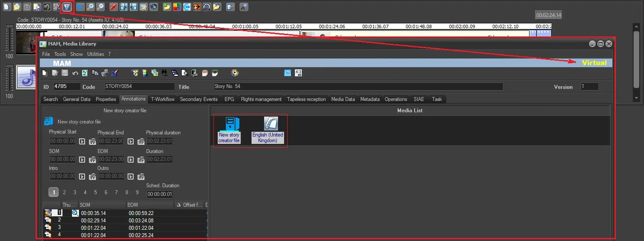Click the play button next to Physical Start
644x241 pixels.
click(x=82, y=141)
